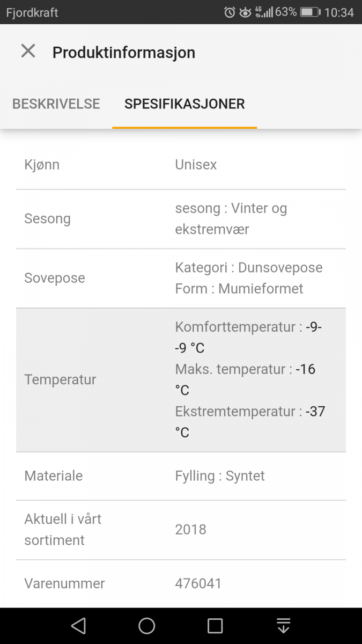Open recent apps square icon
This screenshot has height=644, width=362.
[x=215, y=625]
